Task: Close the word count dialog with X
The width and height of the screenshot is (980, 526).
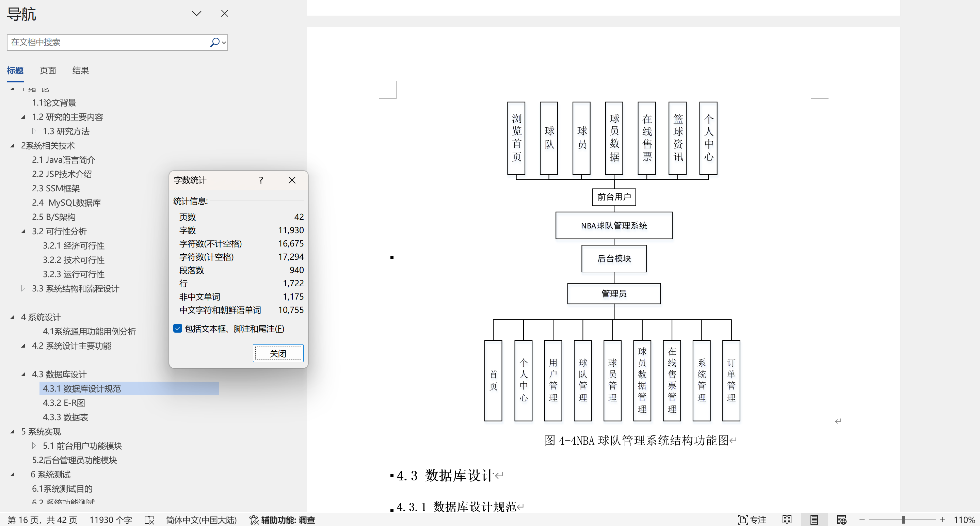Action: (292, 180)
